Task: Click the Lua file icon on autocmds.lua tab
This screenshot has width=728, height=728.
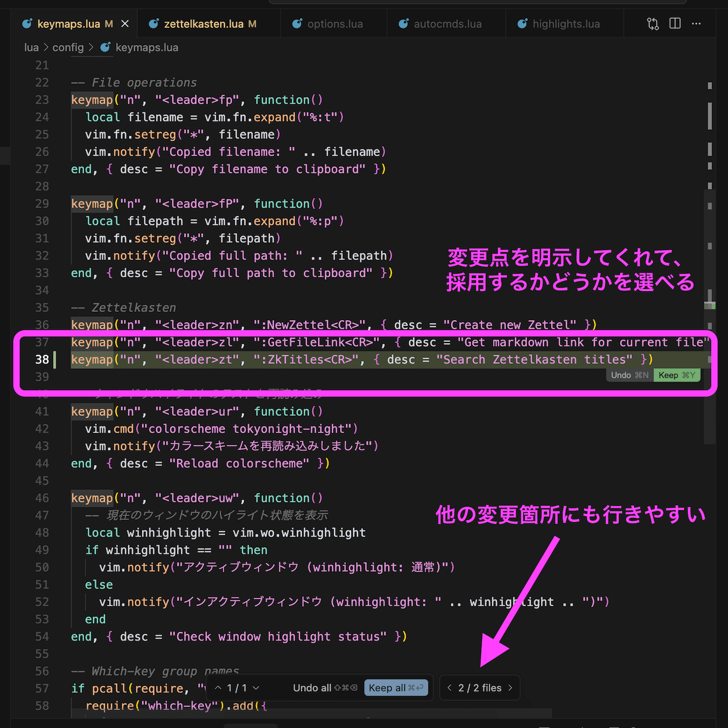Action: 403,24
